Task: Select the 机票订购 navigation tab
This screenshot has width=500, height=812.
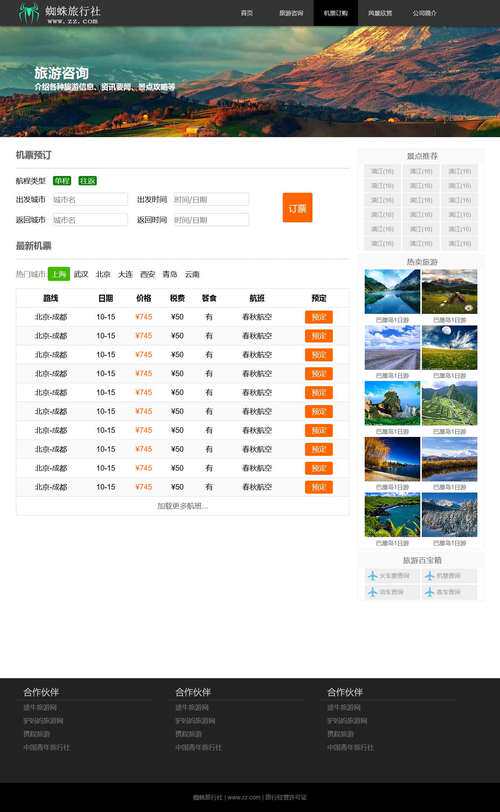Action: 335,13
